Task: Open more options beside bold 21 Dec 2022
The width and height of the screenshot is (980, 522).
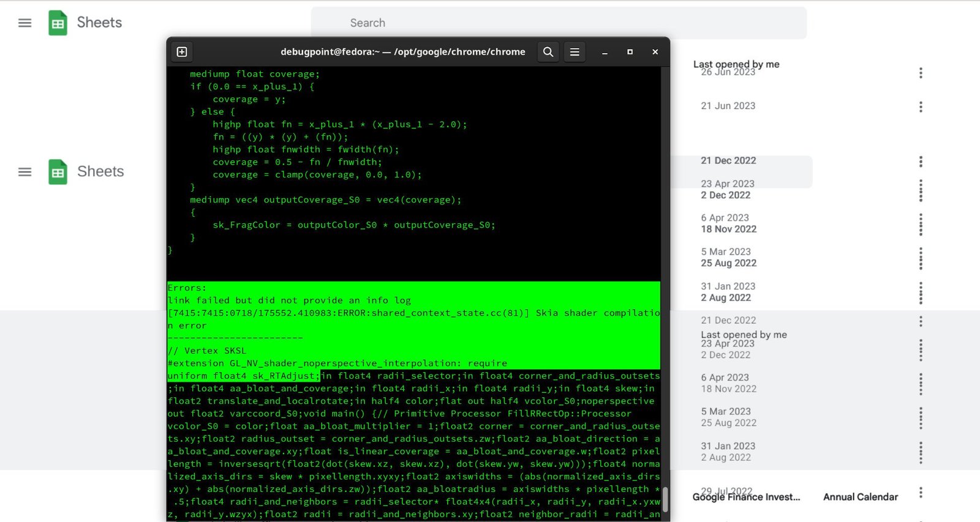Action: [921, 162]
